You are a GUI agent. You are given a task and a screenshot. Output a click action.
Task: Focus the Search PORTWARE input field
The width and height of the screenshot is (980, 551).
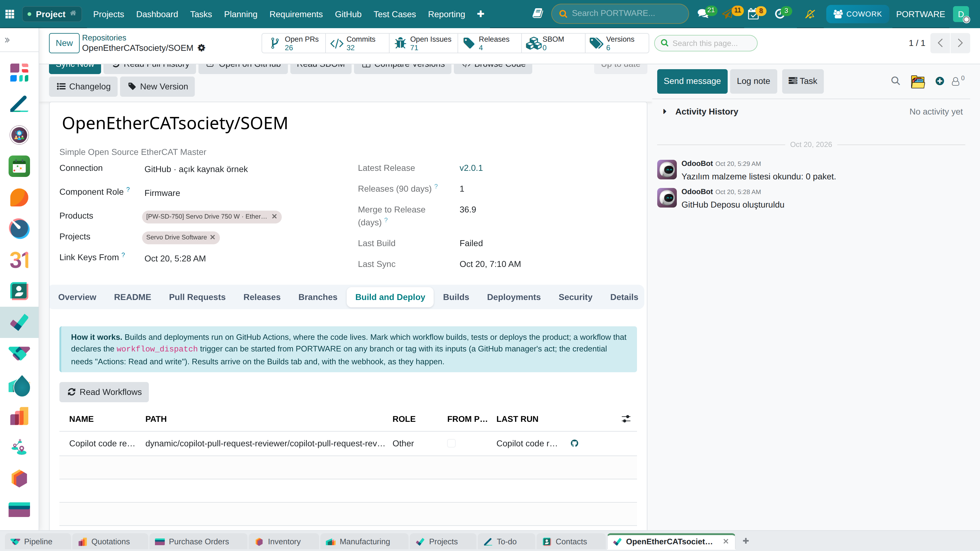click(x=620, y=14)
